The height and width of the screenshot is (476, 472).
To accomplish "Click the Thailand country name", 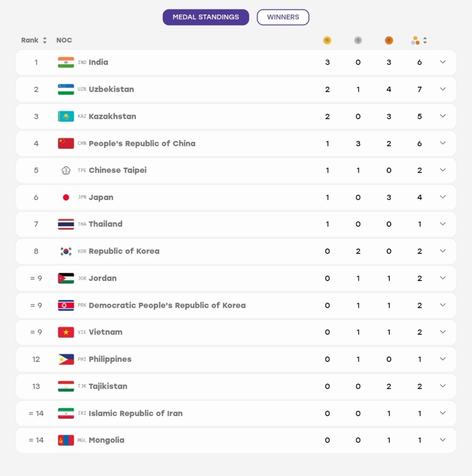I will click(105, 224).
